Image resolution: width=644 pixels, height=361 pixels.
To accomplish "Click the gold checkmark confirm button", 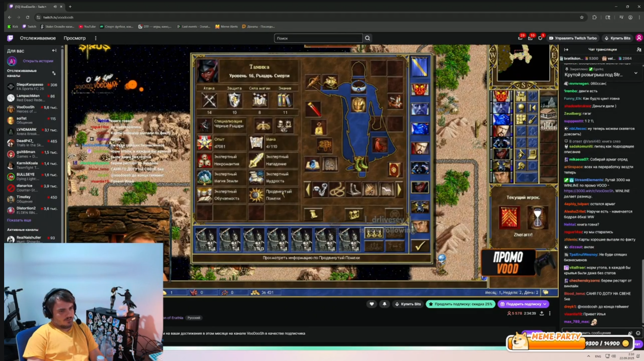I will point(420,246).
